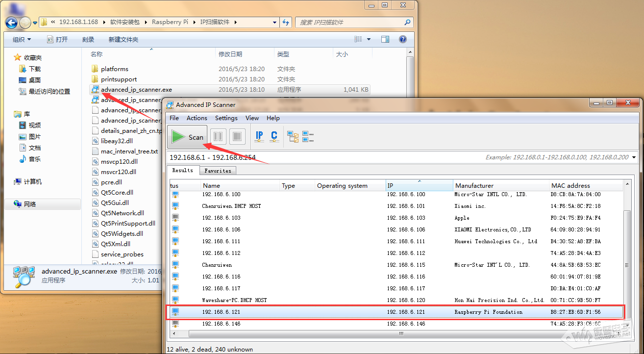Open the 组织 dropdown in Explorer
The width and height of the screenshot is (644, 354).
22,39
